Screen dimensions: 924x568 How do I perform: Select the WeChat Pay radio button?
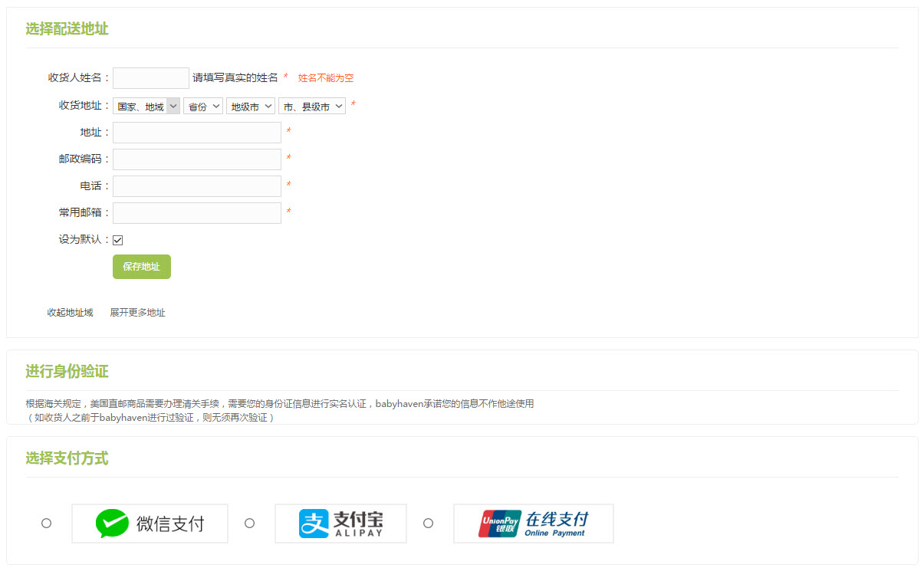pyautogui.click(x=46, y=523)
